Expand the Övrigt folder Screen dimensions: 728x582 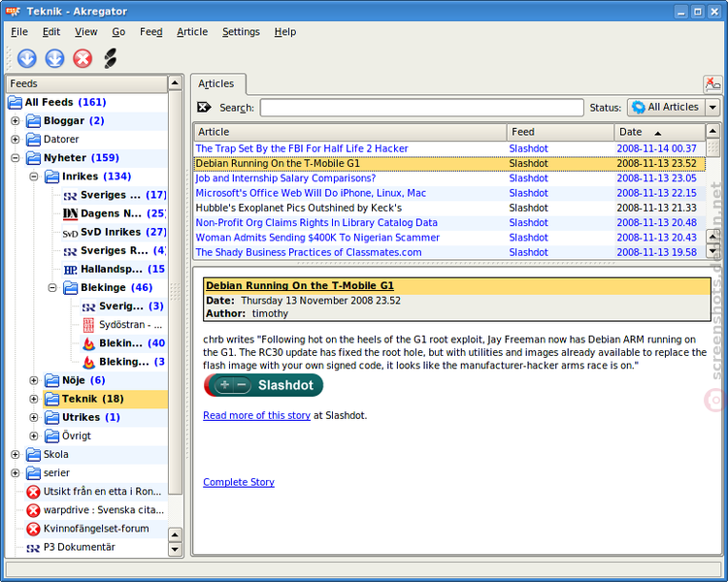[34, 436]
